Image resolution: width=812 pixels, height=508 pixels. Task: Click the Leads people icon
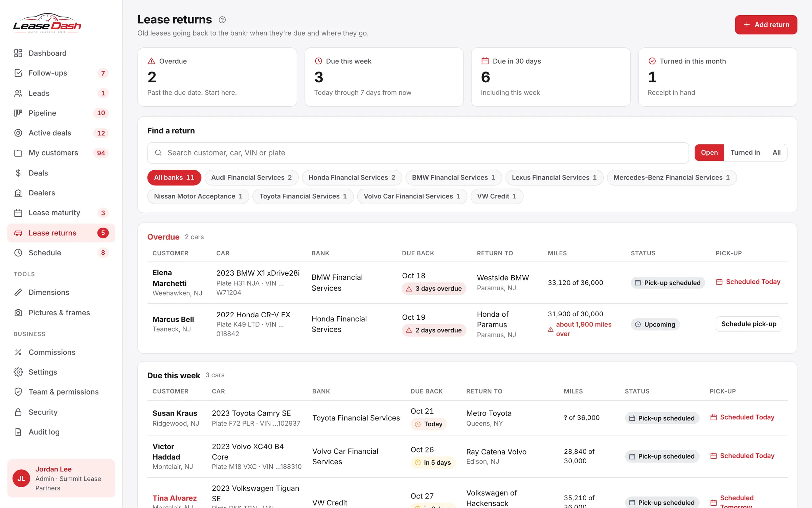coord(18,93)
